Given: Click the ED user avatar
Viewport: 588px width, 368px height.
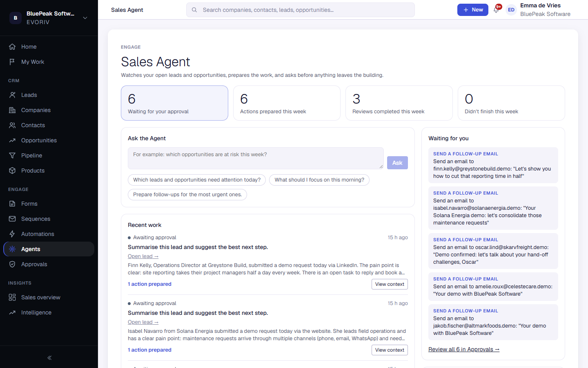Looking at the screenshot, I should (511, 10).
